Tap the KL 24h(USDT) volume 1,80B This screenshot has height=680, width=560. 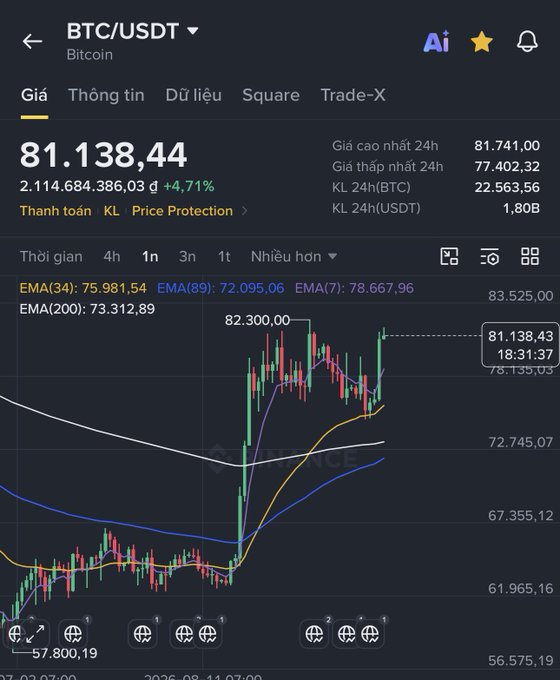tap(521, 208)
